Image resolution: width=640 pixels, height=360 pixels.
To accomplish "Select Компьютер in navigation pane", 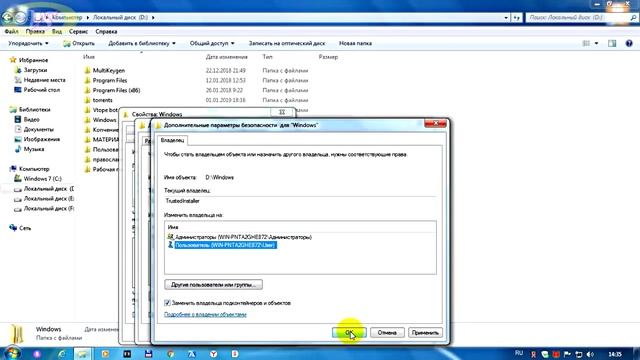I will click(x=34, y=169).
